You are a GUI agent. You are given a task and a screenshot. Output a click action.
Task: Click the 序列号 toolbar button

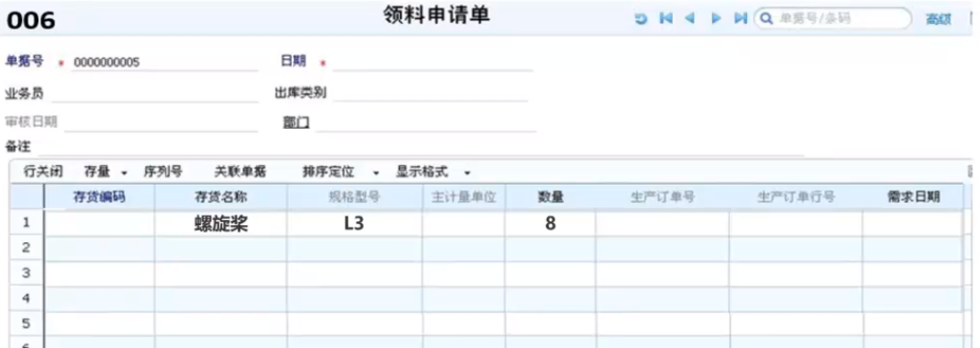point(162,172)
